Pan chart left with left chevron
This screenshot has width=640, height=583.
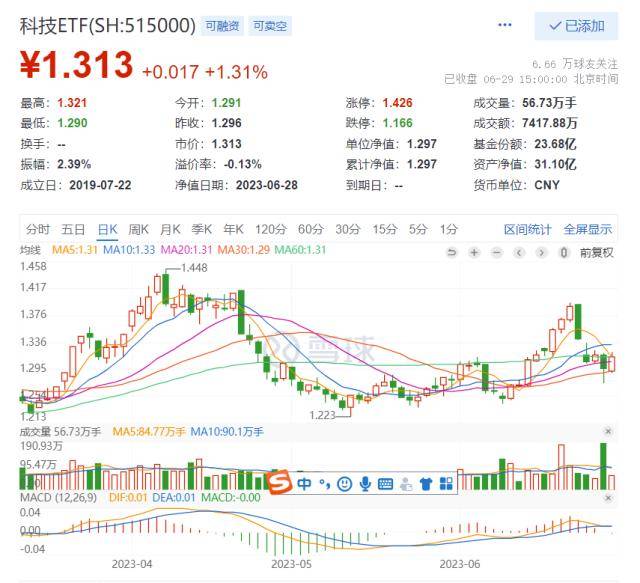point(519,253)
